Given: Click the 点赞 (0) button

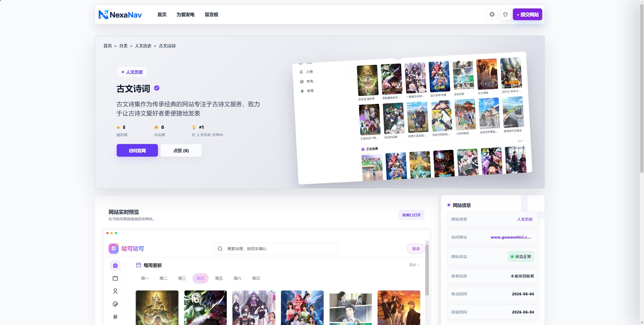Looking at the screenshot, I should [x=181, y=151].
